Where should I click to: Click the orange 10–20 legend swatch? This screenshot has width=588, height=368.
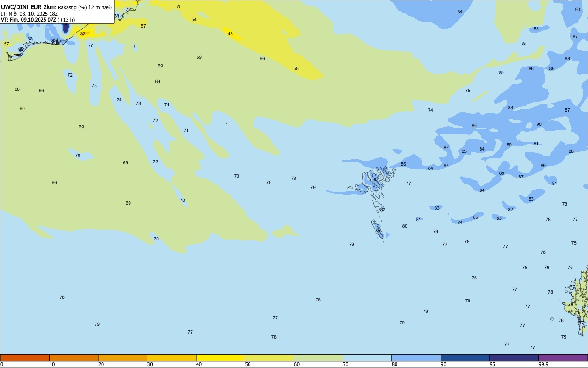[73, 357]
